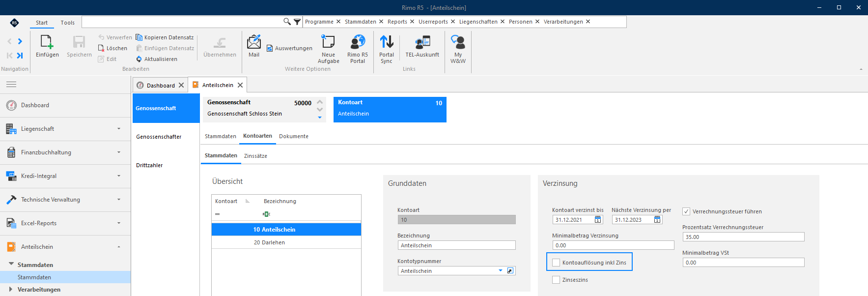The height and width of the screenshot is (296, 868).
Task: Click Prozentsatz Verrechnungssteuer field
Action: pos(744,237)
